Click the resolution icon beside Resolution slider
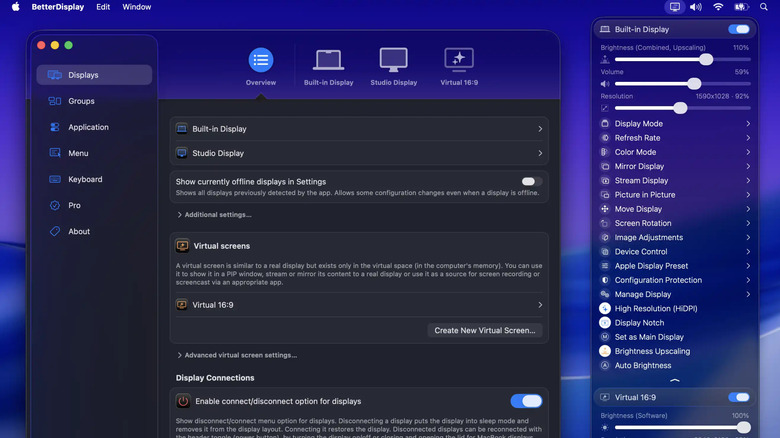 tap(605, 108)
